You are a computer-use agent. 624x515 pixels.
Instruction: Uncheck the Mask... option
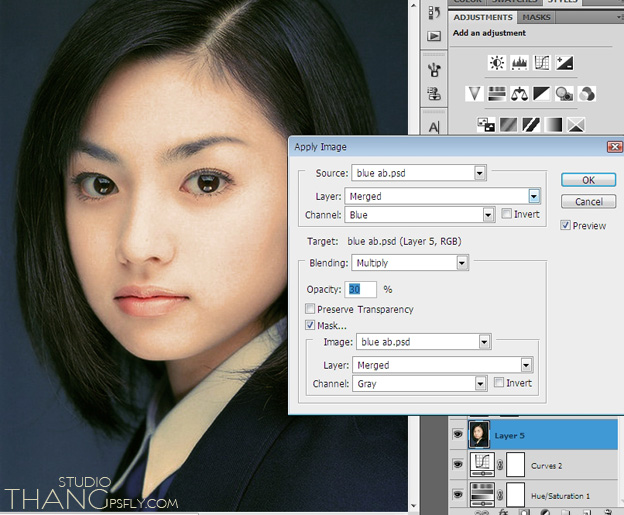(x=310, y=325)
